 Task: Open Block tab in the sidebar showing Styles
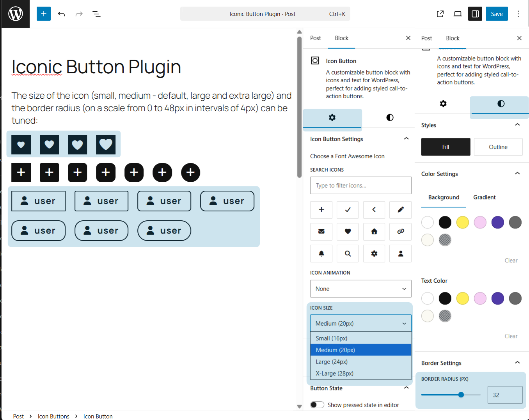453,38
